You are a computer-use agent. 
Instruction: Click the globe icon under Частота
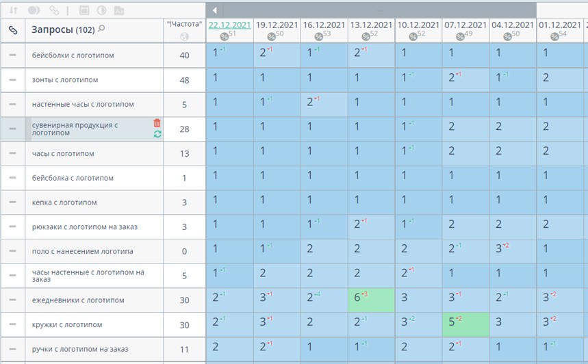tap(184, 36)
